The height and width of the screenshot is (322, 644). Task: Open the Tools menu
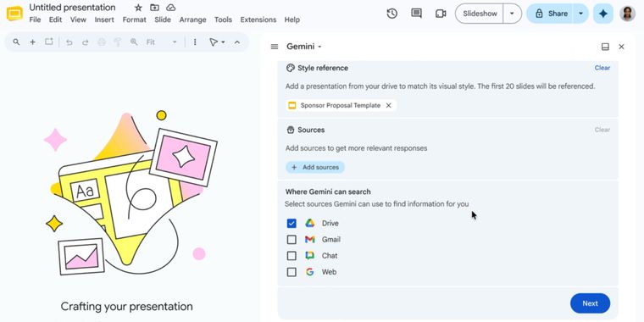223,19
